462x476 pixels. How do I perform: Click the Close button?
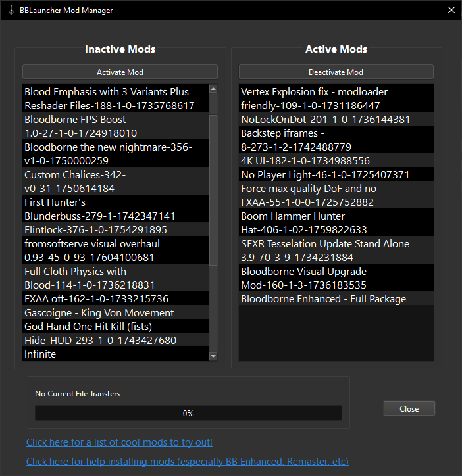[x=409, y=408]
